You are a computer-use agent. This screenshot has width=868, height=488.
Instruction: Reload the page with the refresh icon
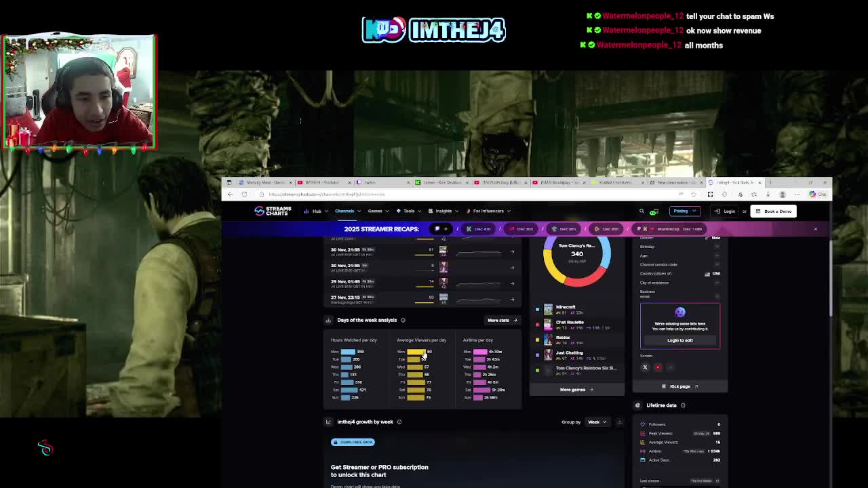click(244, 195)
